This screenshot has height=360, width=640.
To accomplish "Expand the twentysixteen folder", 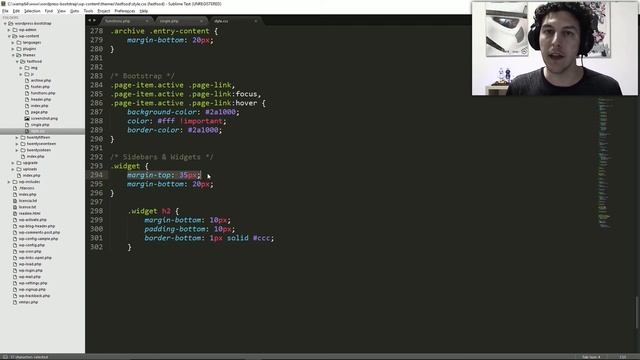I will (17, 150).
